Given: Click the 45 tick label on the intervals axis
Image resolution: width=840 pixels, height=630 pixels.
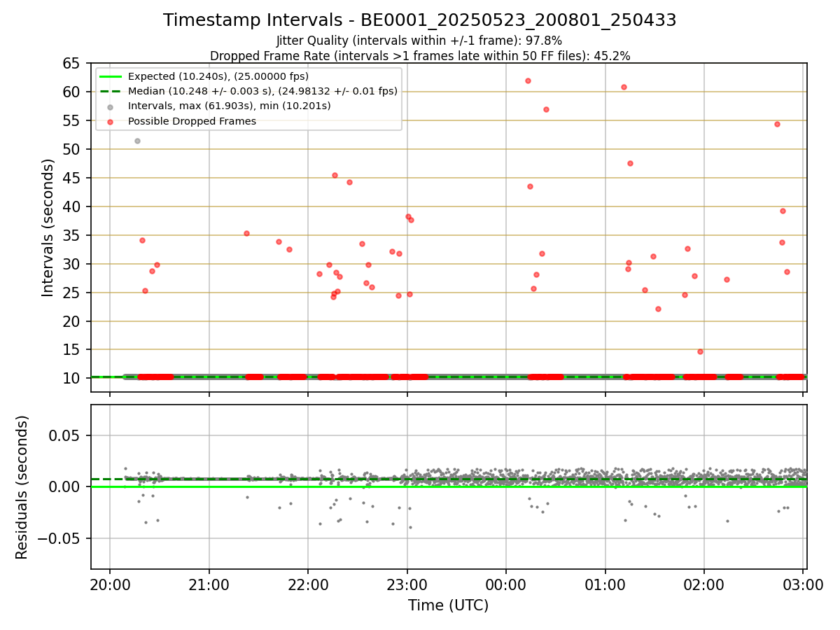Looking at the screenshot, I should coord(72,178).
